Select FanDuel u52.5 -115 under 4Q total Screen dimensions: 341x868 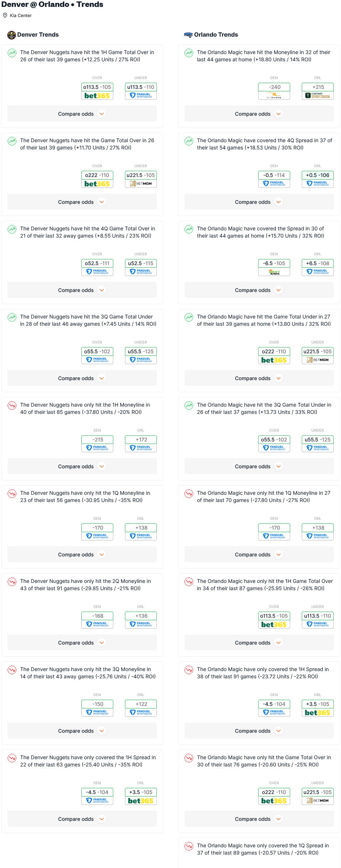tap(141, 268)
